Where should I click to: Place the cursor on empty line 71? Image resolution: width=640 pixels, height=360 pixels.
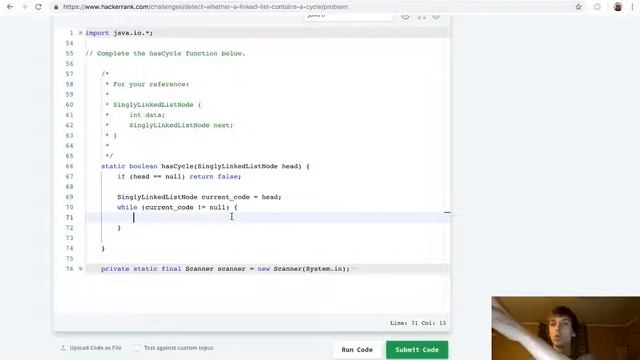click(267, 218)
